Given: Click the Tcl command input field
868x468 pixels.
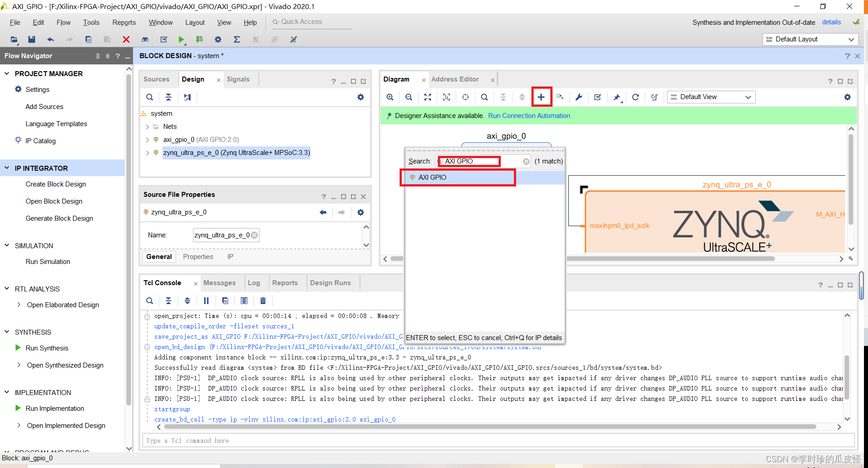Looking at the screenshot, I should pos(499,441).
